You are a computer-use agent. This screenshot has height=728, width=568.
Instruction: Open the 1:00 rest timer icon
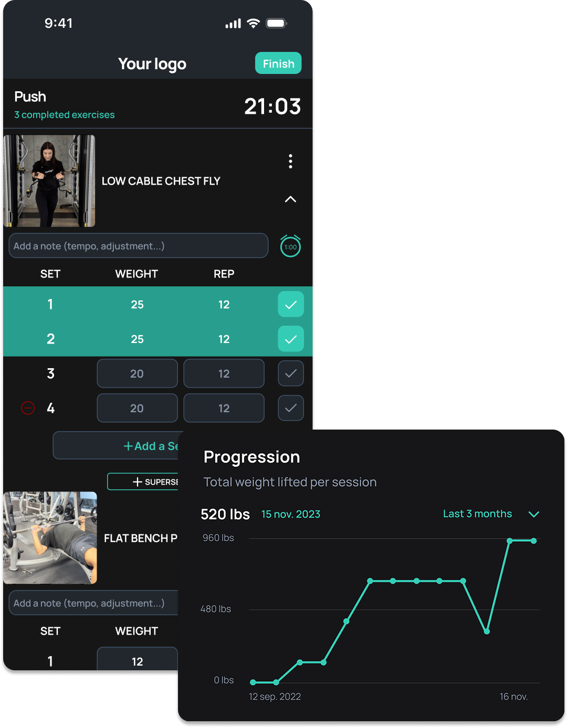click(x=290, y=246)
